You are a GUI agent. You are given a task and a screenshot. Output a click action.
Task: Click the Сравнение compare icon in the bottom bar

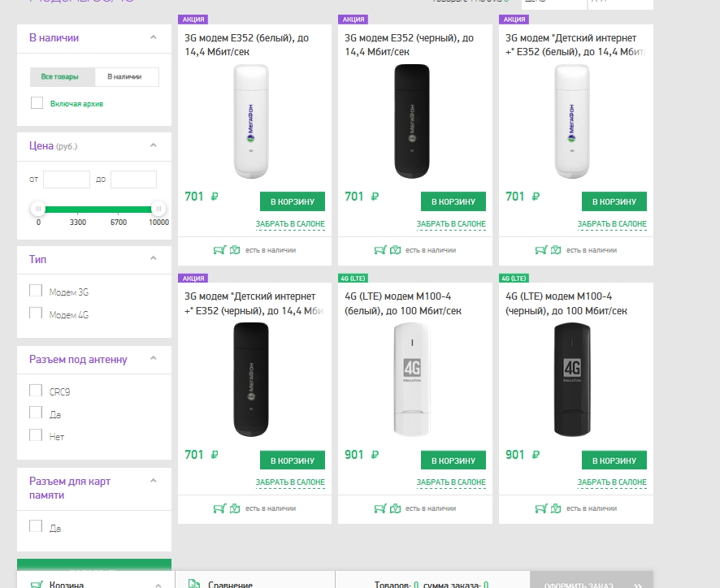[194, 584]
